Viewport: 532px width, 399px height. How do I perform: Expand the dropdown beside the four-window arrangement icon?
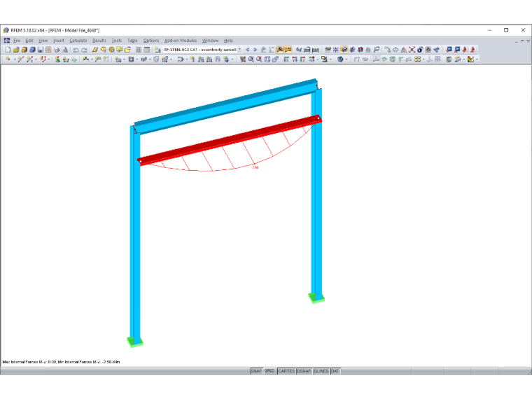[423, 59]
